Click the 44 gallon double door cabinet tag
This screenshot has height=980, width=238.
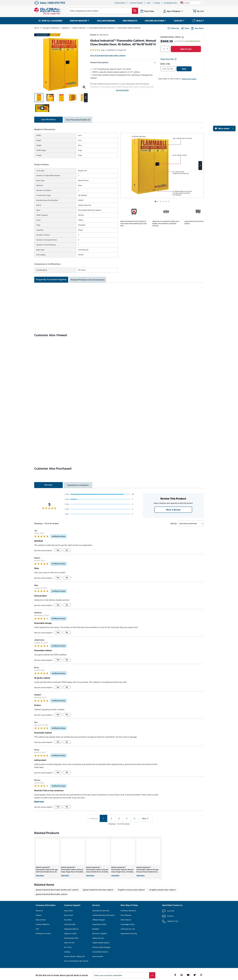pos(163,890)
